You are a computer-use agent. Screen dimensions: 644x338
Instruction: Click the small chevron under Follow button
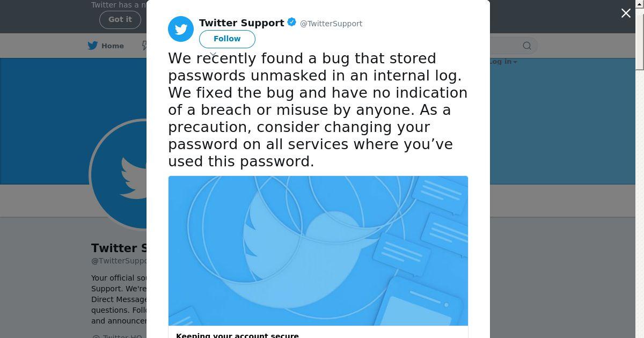[214, 55]
